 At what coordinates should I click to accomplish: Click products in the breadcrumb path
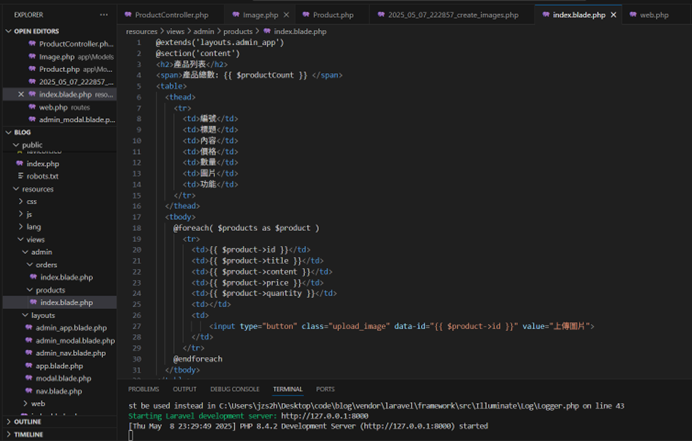point(238,31)
